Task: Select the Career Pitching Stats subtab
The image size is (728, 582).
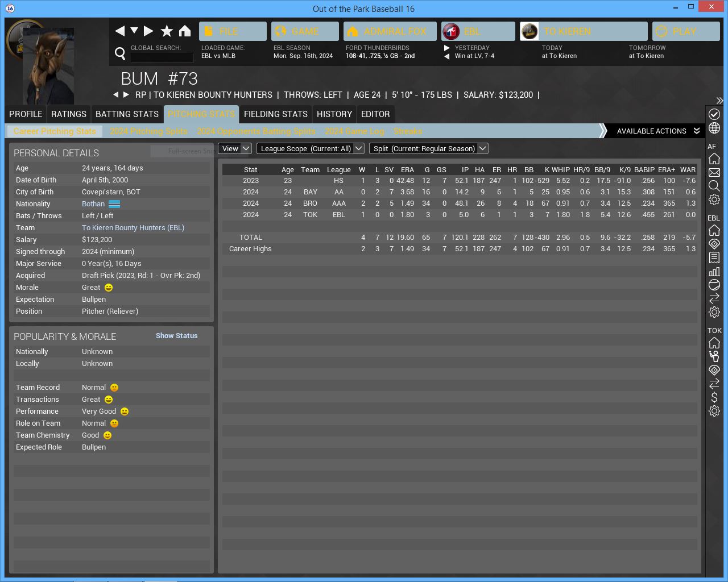Action: pos(55,131)
